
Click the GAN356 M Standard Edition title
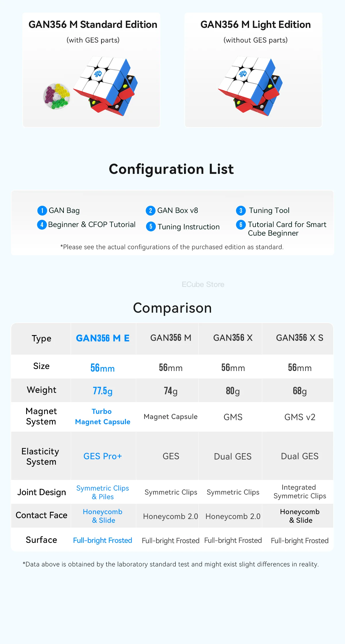93,25
